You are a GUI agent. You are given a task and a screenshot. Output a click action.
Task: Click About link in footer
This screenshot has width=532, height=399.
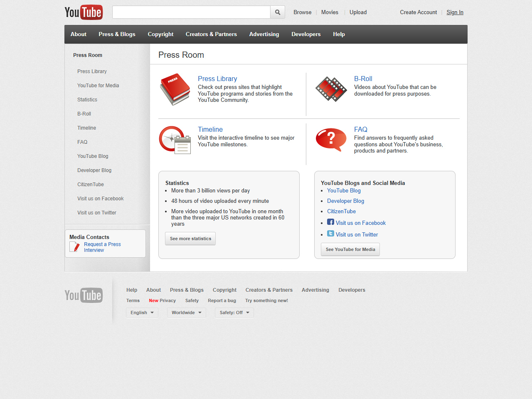(x=153, y=290)
